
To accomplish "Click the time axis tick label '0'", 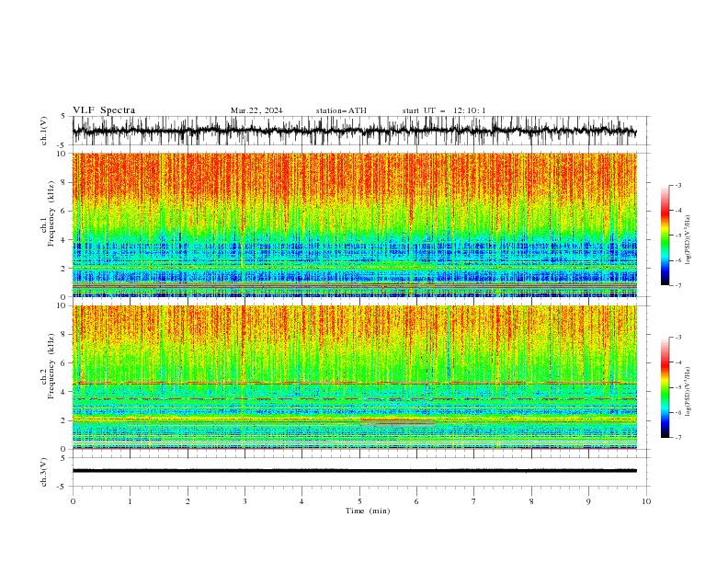I will tap(73, 501).
